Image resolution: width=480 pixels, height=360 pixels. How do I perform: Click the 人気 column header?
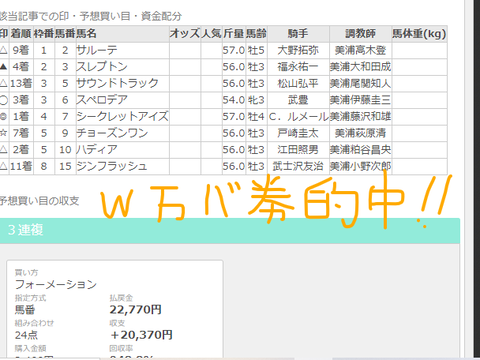tap(212, 33)
